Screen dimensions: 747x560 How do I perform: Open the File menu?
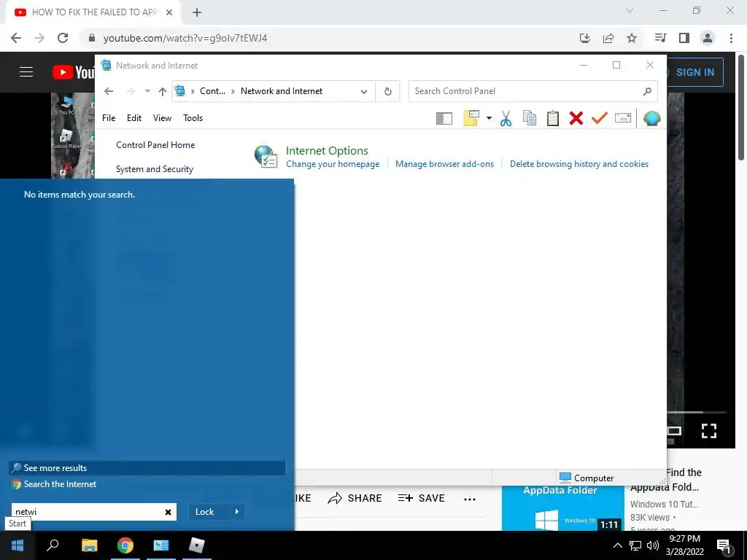109,118
